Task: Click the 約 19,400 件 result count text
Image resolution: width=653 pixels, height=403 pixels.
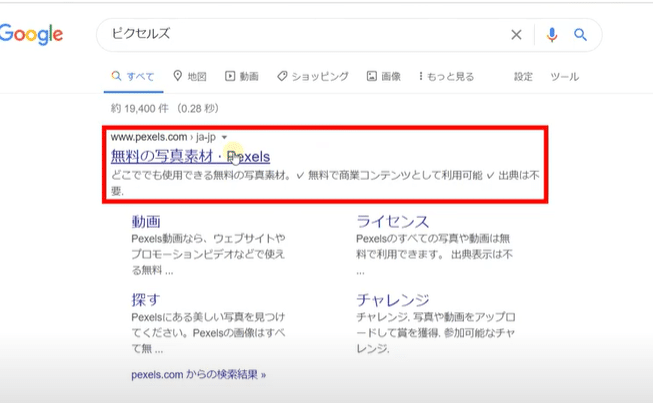Action: click(x=164, y=109)
